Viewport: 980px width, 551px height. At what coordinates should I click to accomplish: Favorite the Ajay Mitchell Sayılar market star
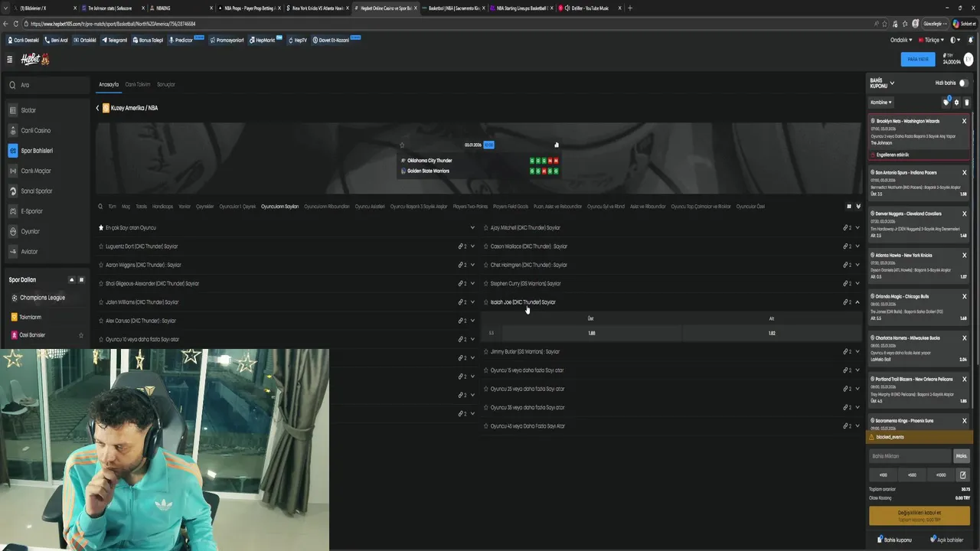point(485,227)
